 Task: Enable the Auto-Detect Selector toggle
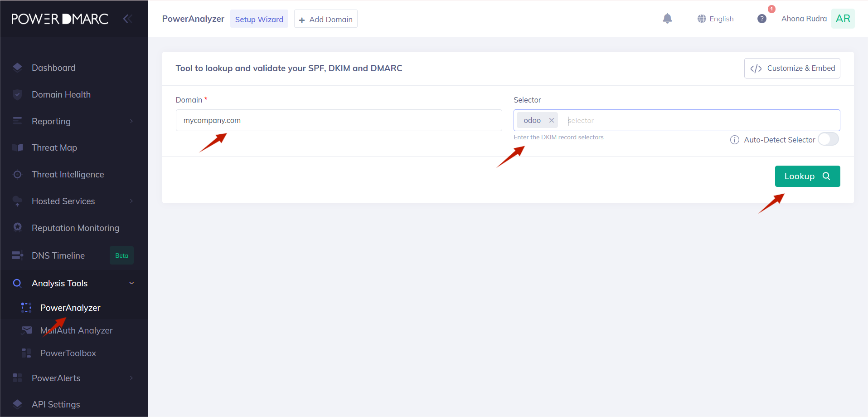pyautogui.click(x=828, y=139)
